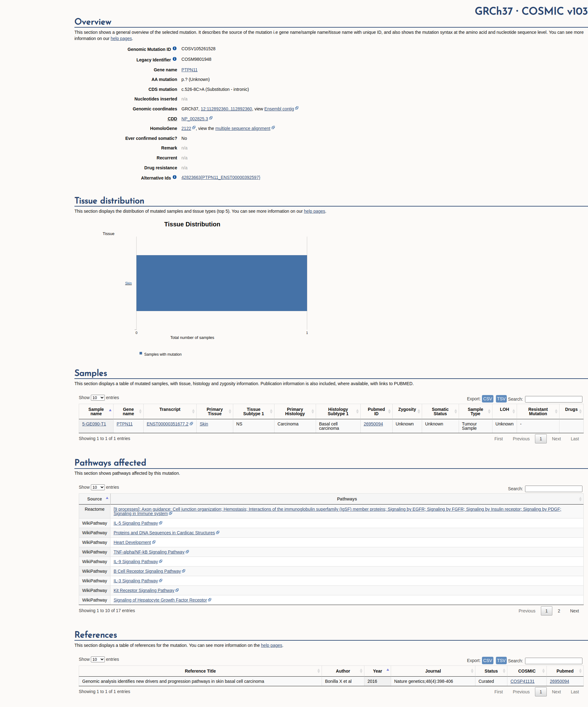
Task: Open the Ensembl contig link
Action: point(279,109)
